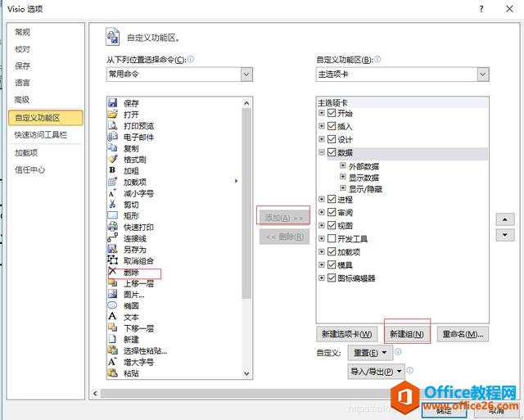Choose the 另存为 save as icon
Viewport: 524px width, 420px height.
[113, 249]
